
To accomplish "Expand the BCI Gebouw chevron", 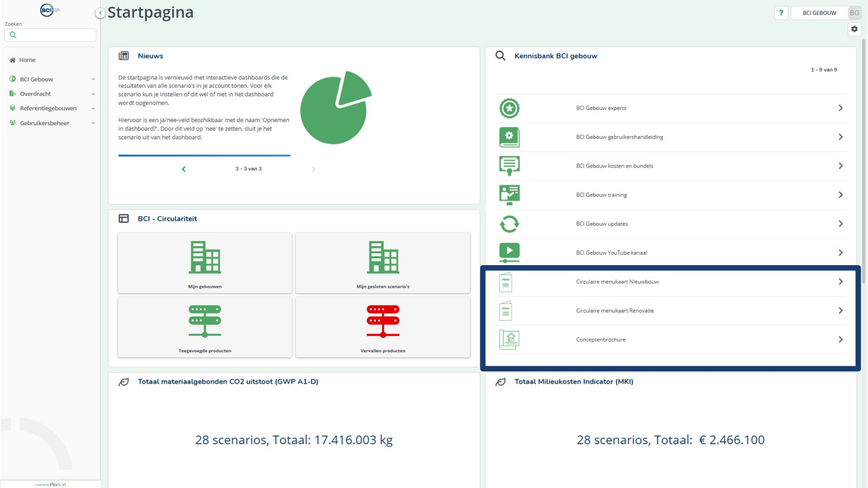I will click(x=93, y=79).
